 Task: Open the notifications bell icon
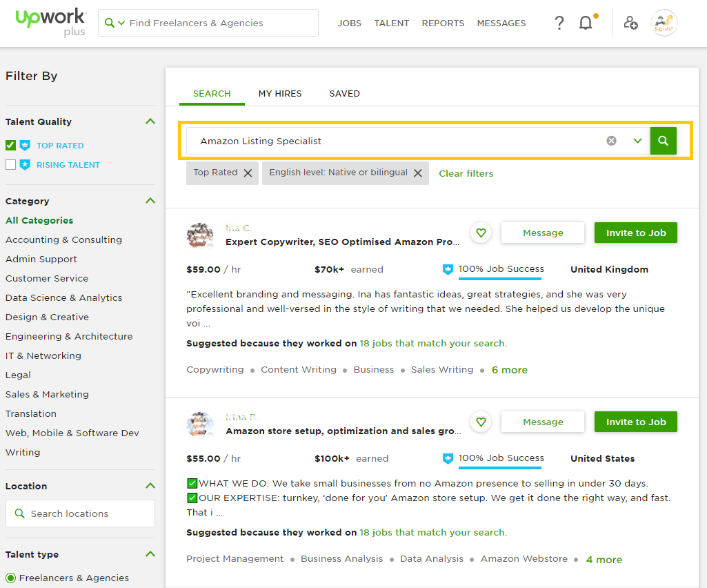[586, 23]
